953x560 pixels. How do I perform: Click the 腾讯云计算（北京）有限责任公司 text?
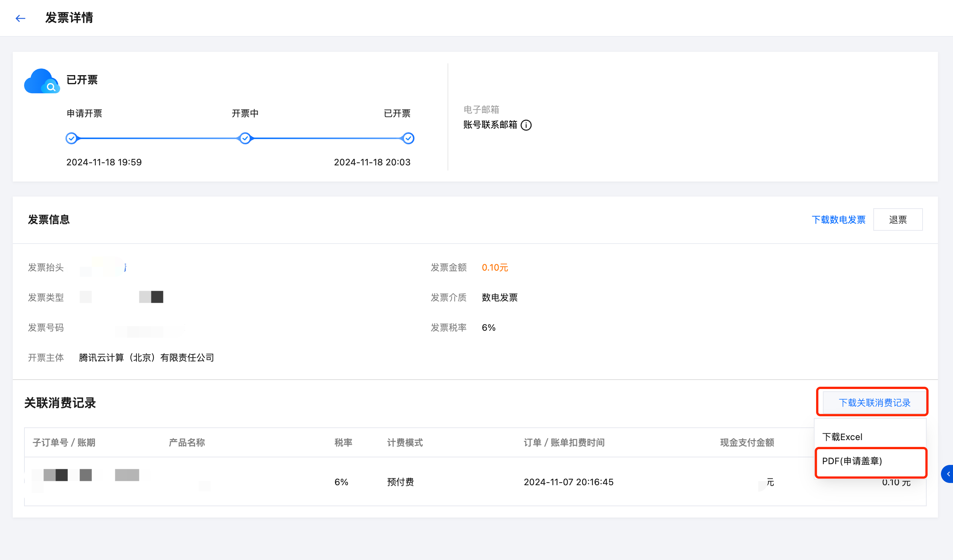pos(146,357)
